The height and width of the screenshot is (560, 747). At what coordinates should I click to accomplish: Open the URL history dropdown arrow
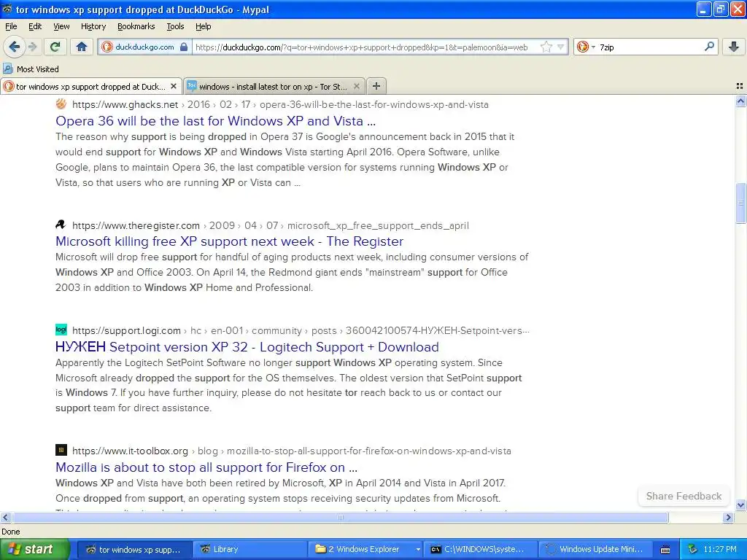click(x=561, y=47)
